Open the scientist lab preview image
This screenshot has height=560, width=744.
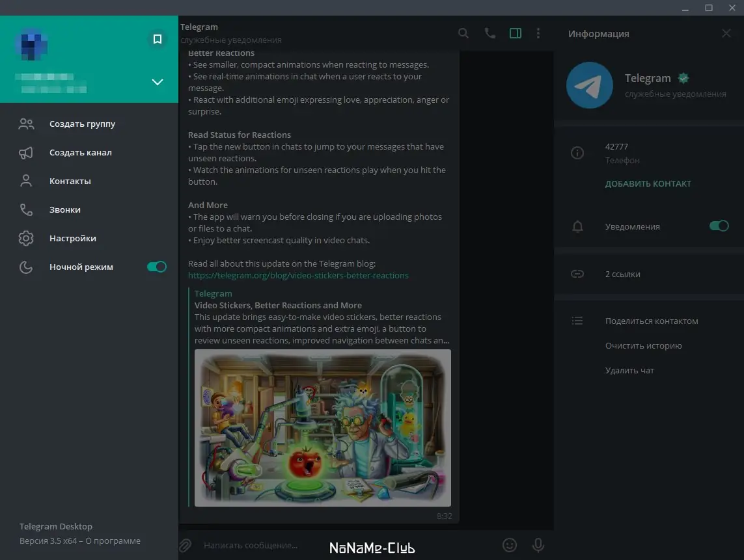(323, 428)
